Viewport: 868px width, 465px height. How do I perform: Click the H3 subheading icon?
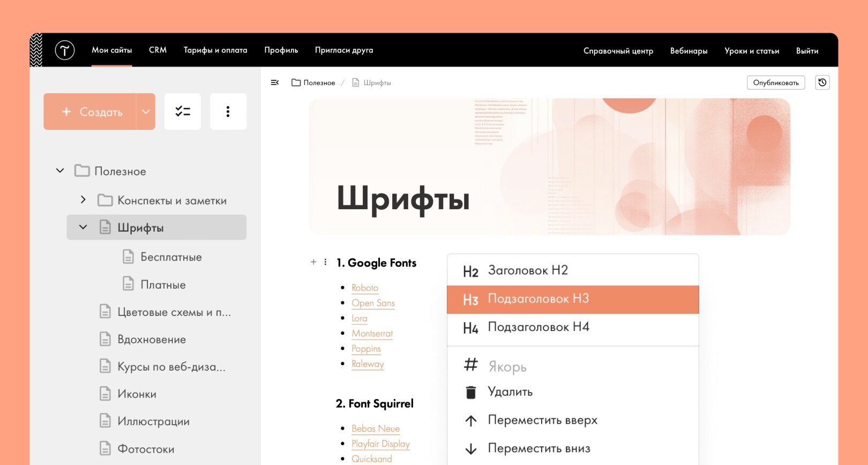(470, 300)
